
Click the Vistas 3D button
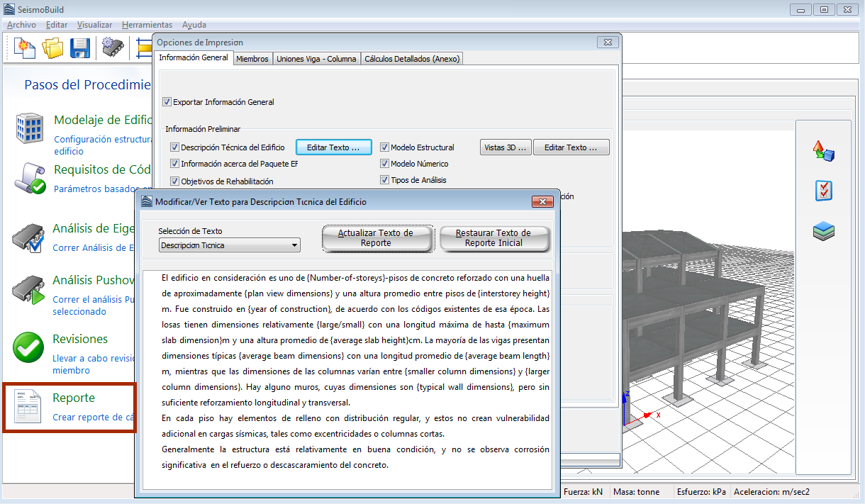tap(506, 147)
